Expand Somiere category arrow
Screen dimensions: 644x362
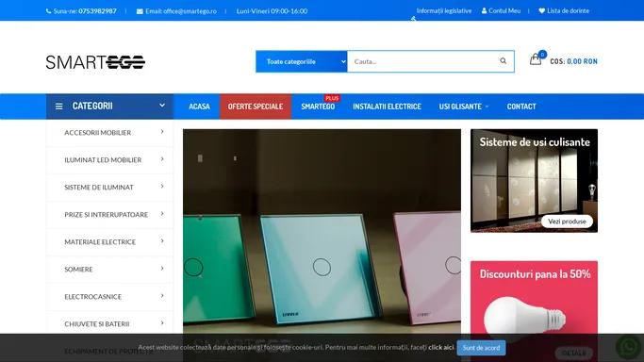(162, 269)
